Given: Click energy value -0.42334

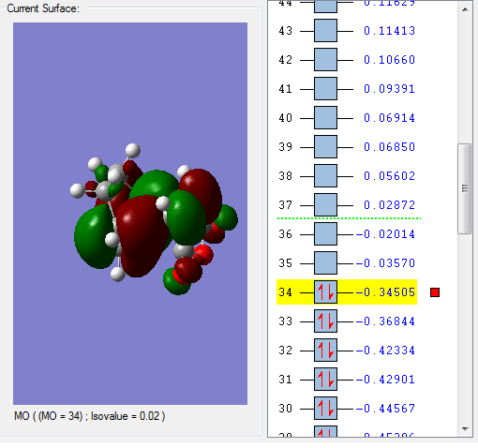Looking at the screenshot, I should [x=385, y=351].
